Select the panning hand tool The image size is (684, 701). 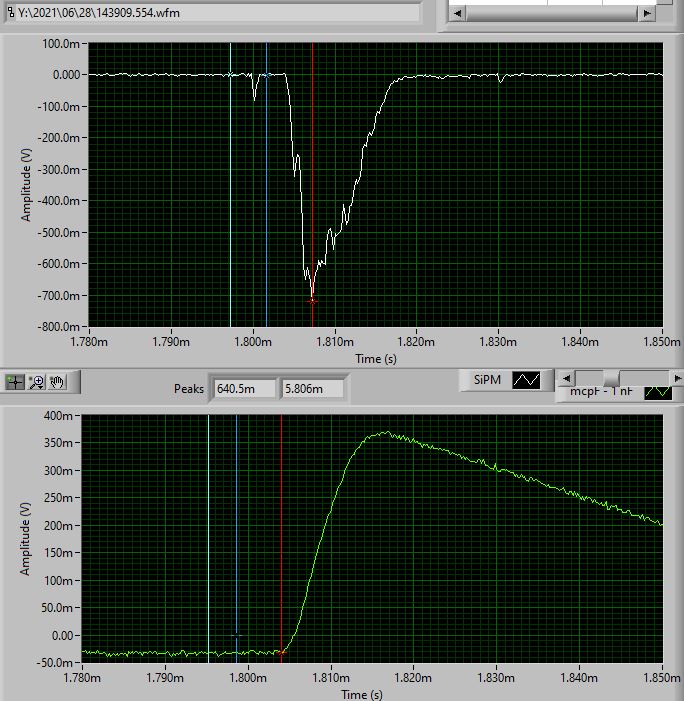tap(57, 382)
